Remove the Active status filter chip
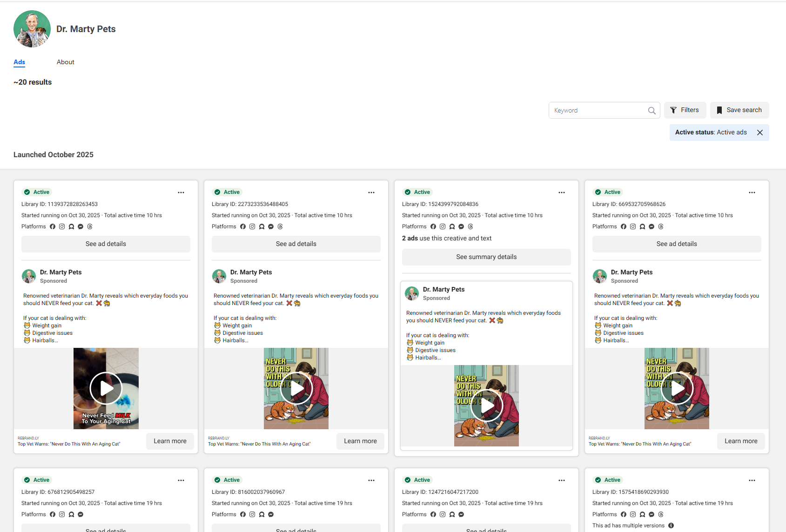This screenshot has width=786, height=532. coord(760,133)
